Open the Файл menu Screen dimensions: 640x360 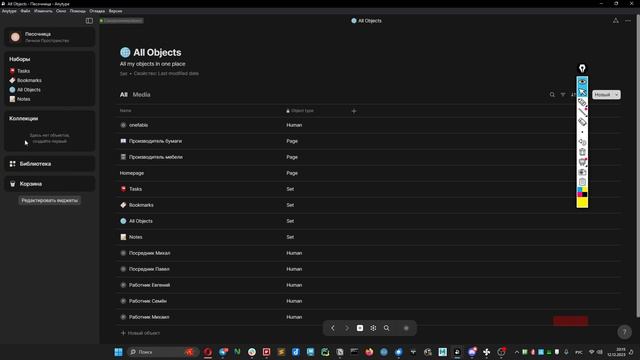click(x=25, y=11)
